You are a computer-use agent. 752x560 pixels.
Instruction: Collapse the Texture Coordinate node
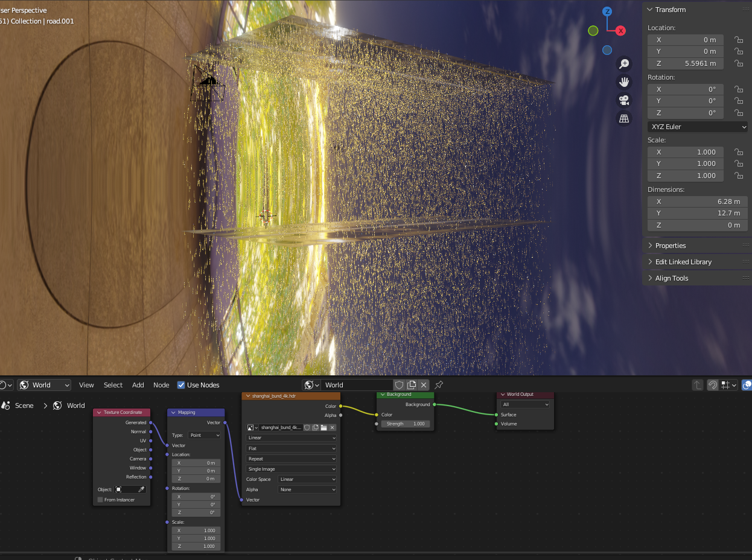coord(99,413)
